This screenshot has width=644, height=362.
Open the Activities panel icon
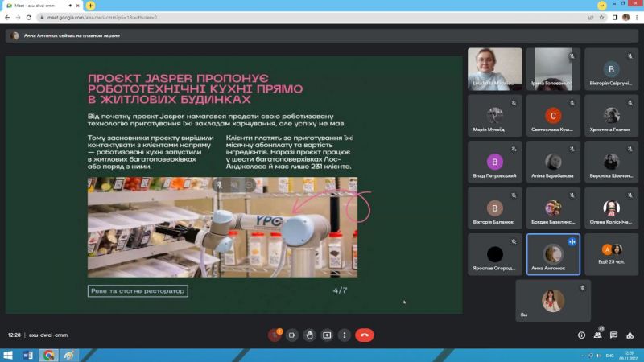pos(630,335)
